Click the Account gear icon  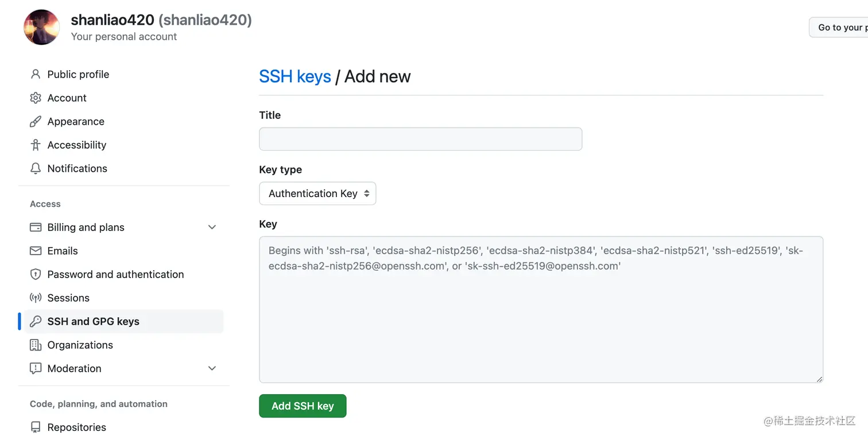pyautogui.click(x=36, y=98)
